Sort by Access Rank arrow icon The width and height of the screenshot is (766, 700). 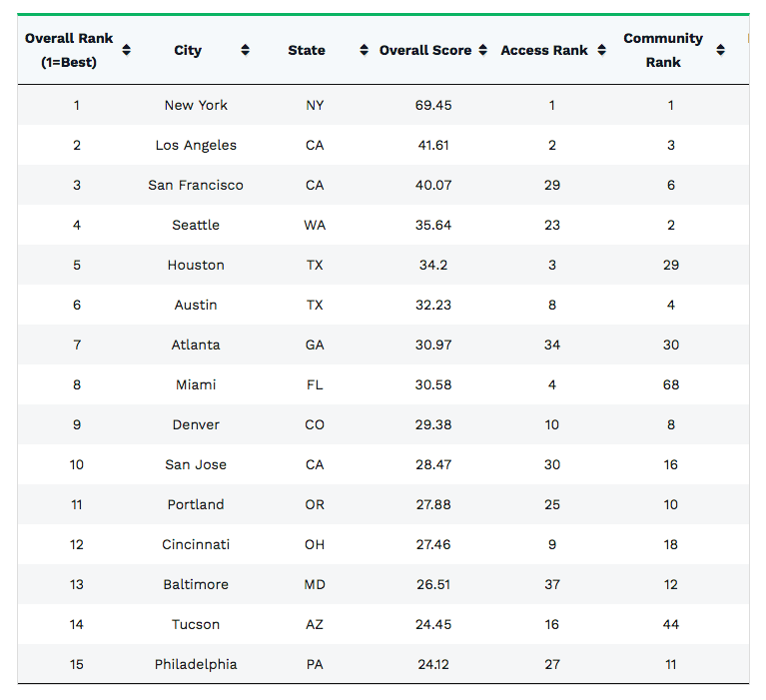tap(601, 50)
